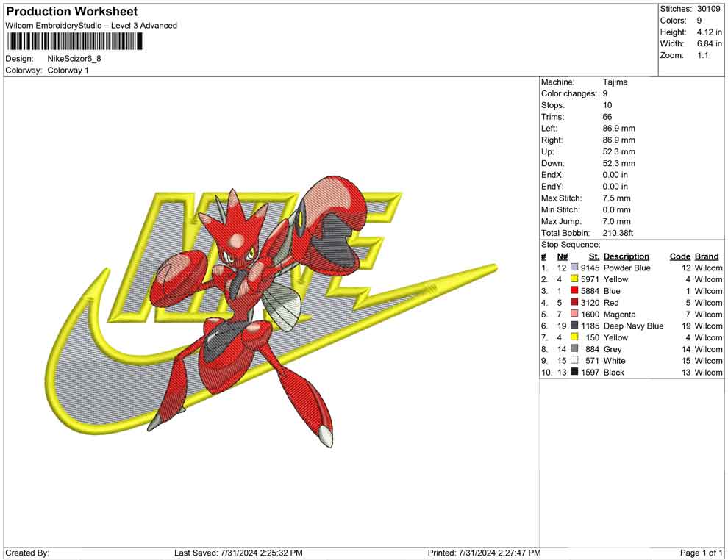Click the 5884 Blue red swatch
Viewport: 728px width, 560px height.
574,291
